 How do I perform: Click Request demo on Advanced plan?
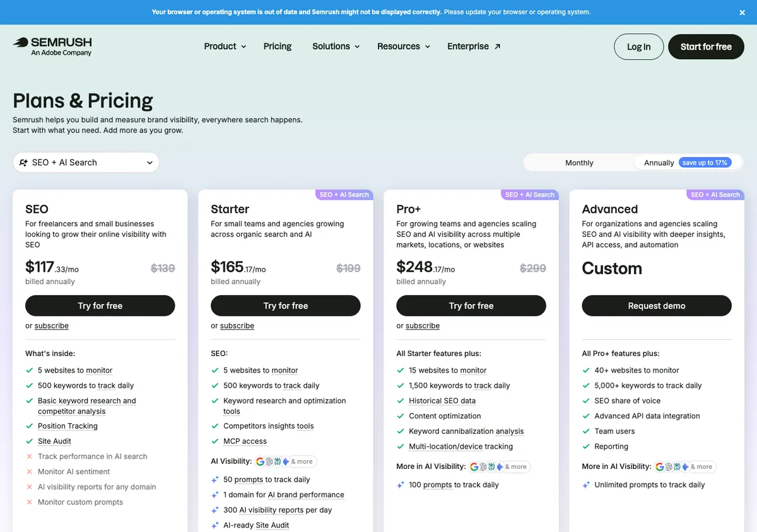656,306
